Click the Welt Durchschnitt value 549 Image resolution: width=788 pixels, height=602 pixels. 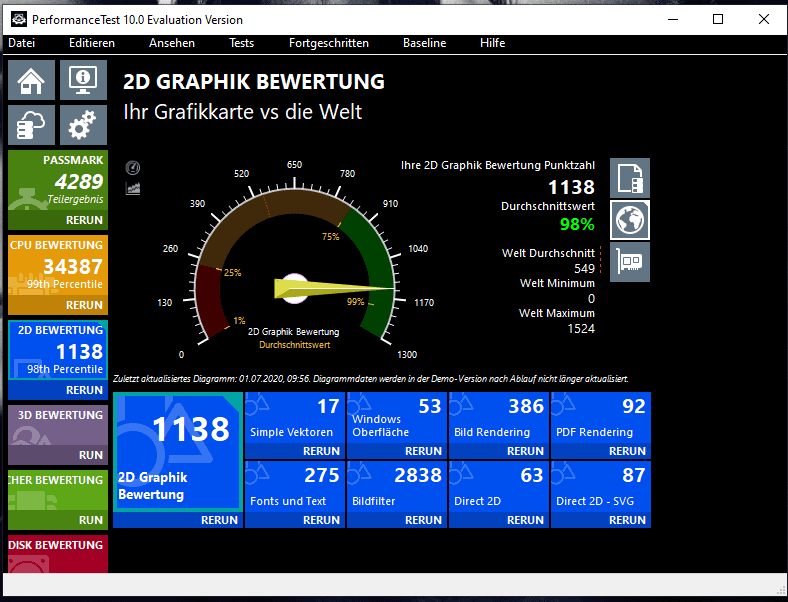pos(584,268)
